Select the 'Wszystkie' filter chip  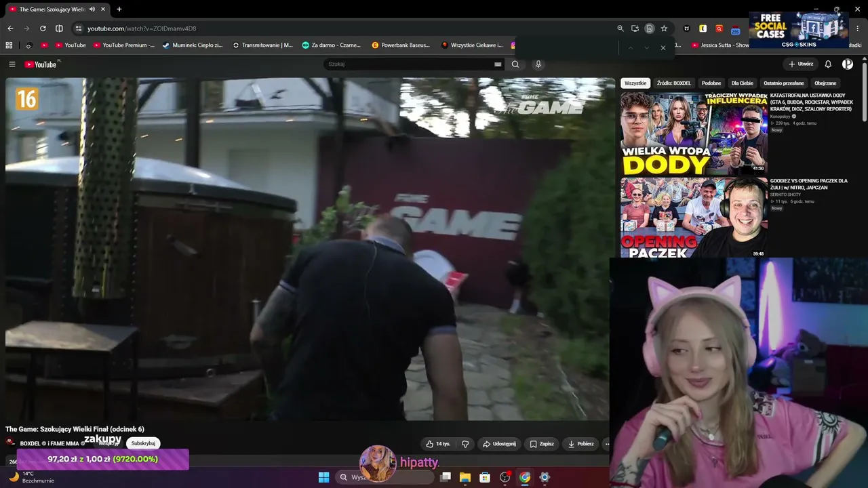(635, 83)
